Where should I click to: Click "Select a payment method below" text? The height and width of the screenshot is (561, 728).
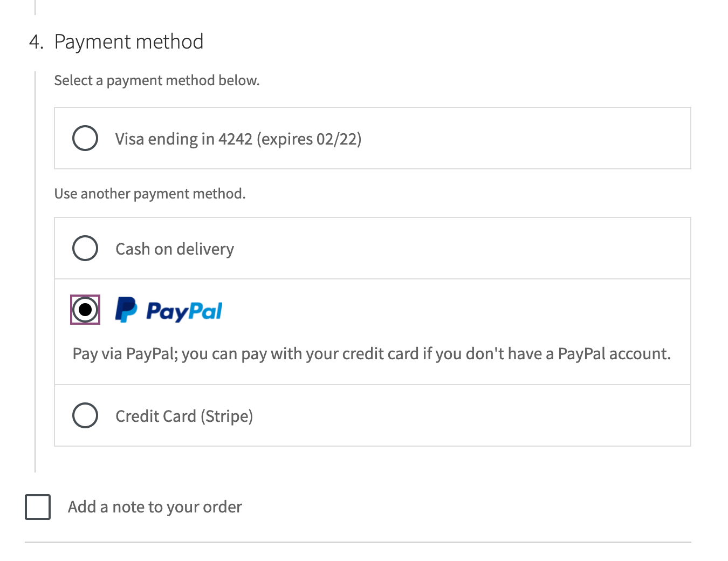coord(157,80)
